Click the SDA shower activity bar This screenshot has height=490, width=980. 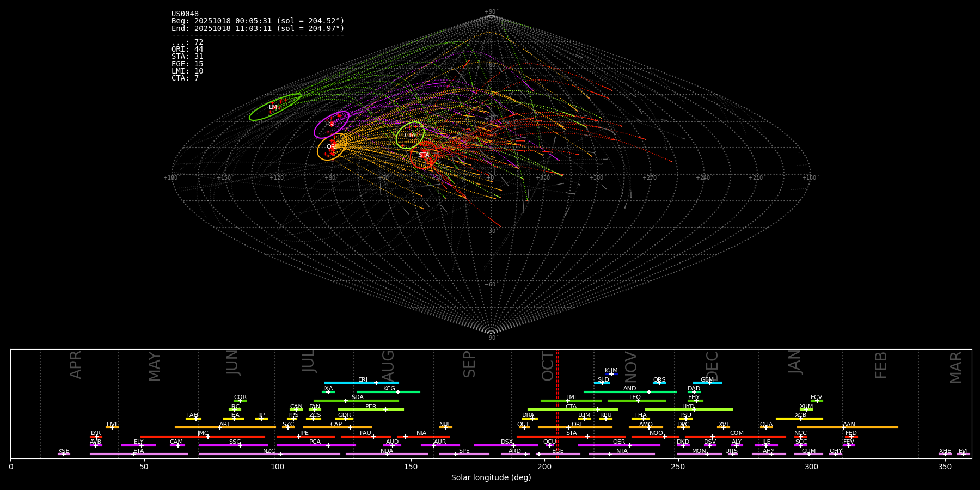(356, 401)
